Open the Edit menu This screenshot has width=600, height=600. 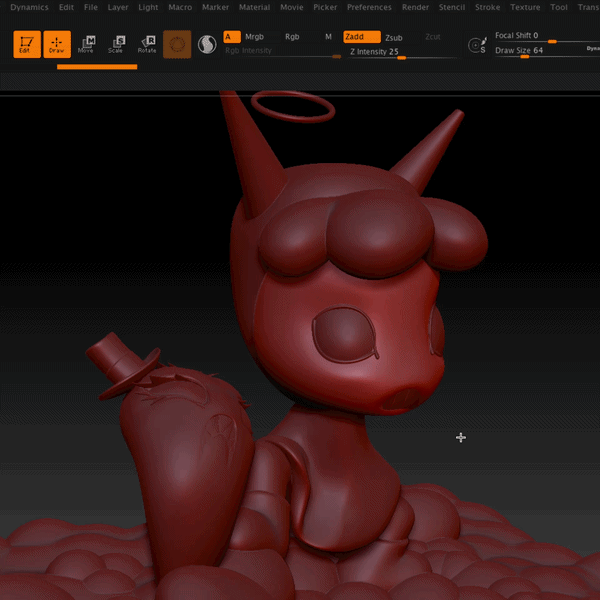click(x=66, y=7)
